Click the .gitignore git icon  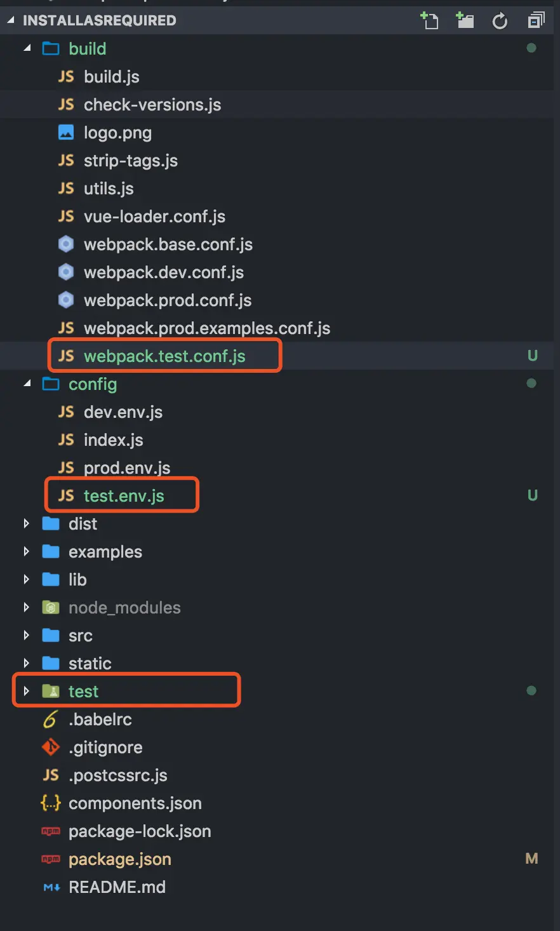click(x=51, y=747)
